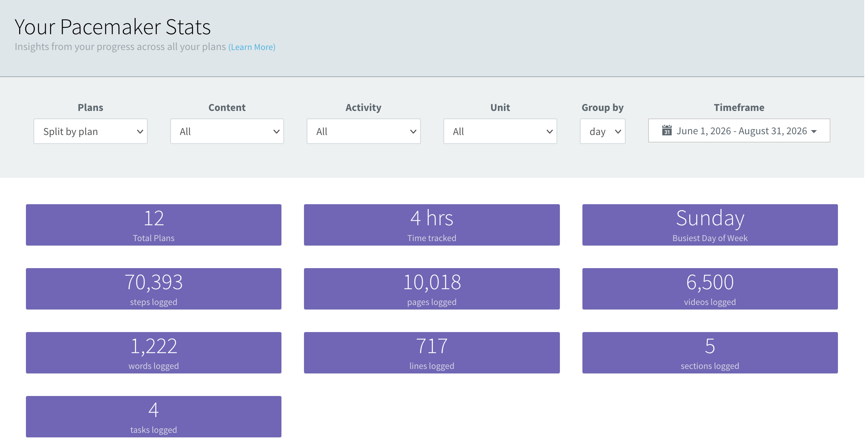The width and height of the screenshot is (868, 446).
Task: Select the 4 tasks logged card
Action: click(x=154, y=417)
